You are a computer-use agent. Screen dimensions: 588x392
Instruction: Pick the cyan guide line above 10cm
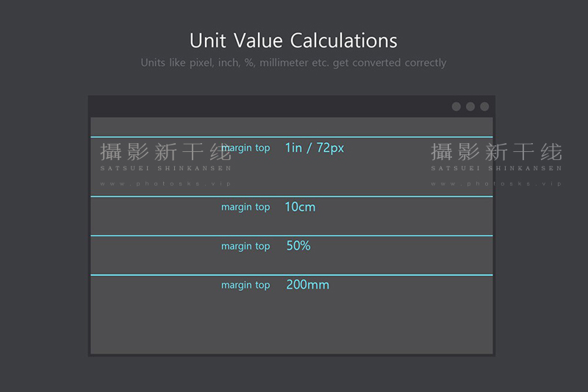coord(292,196)
